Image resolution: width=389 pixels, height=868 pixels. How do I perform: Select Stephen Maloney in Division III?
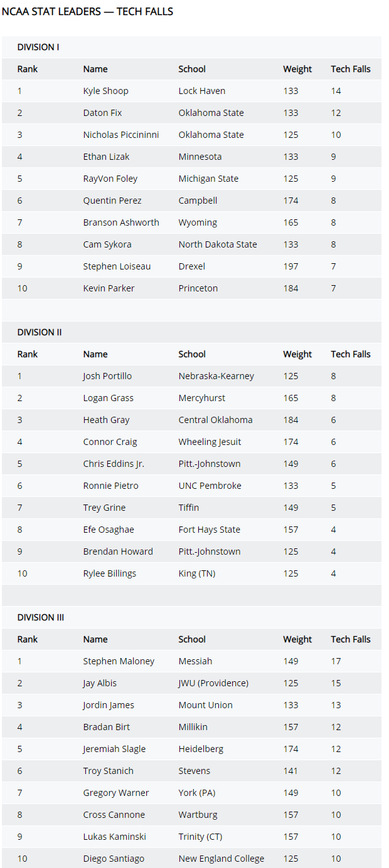coord(119,661)
